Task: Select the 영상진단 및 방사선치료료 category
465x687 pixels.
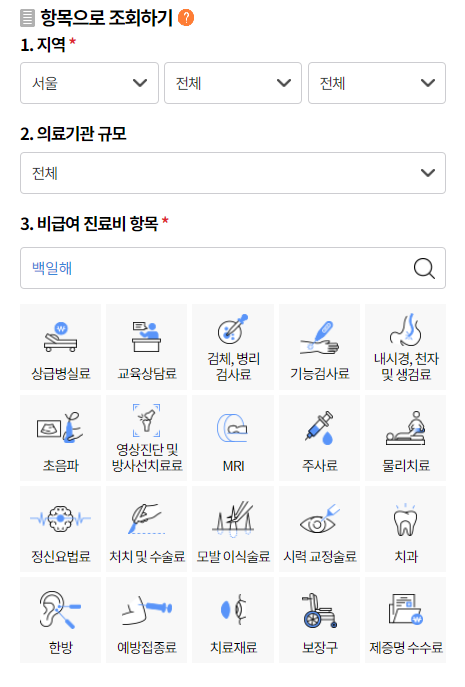Action: 147,438
